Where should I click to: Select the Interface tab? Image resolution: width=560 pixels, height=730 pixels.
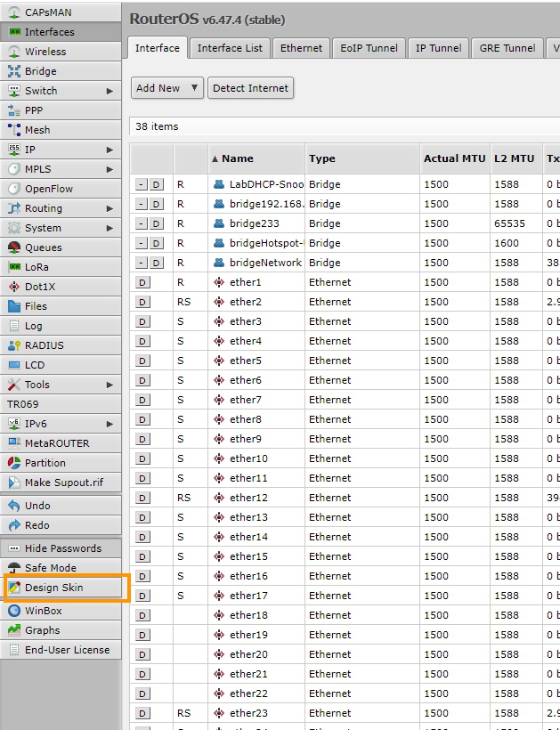[x=158, y=48]
